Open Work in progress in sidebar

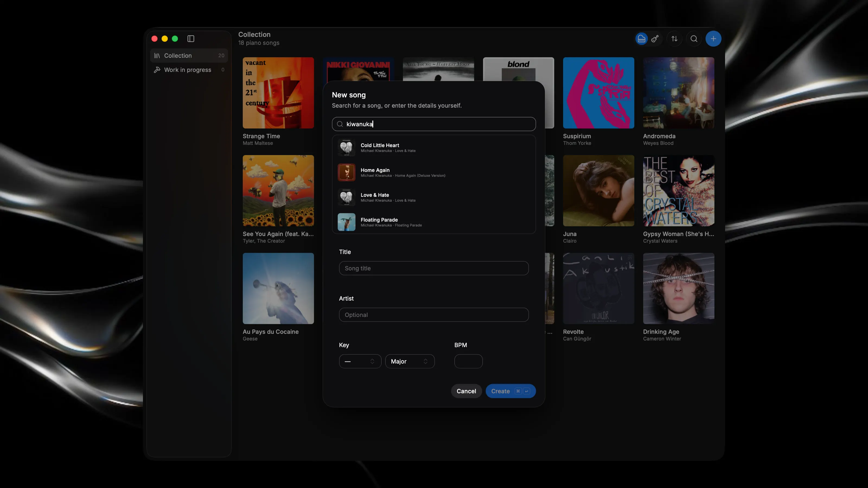189,70
